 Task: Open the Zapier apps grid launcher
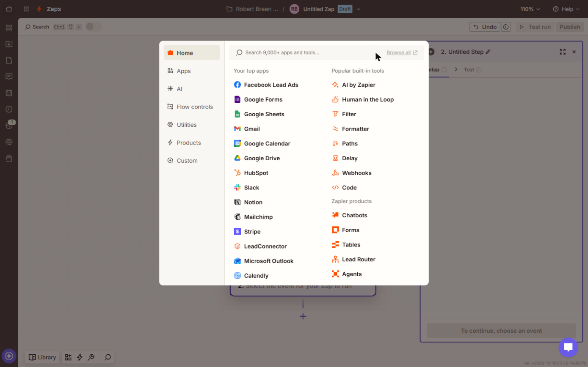click(26, 9)
